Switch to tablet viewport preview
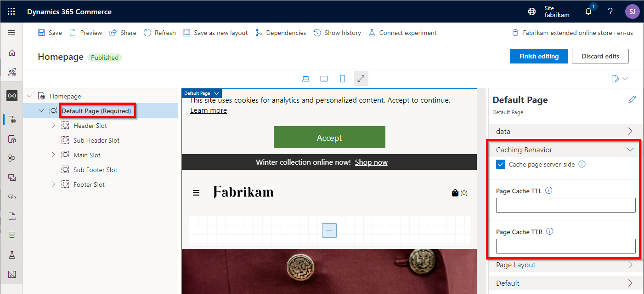This screenshot has height=294, width=644. coord(324,79)
